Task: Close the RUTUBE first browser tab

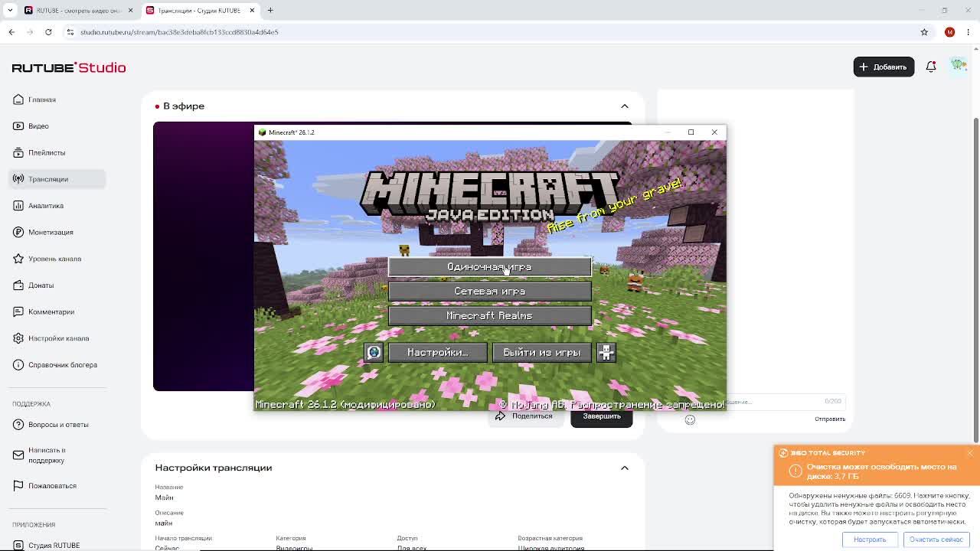Action: tap(130, 10)
